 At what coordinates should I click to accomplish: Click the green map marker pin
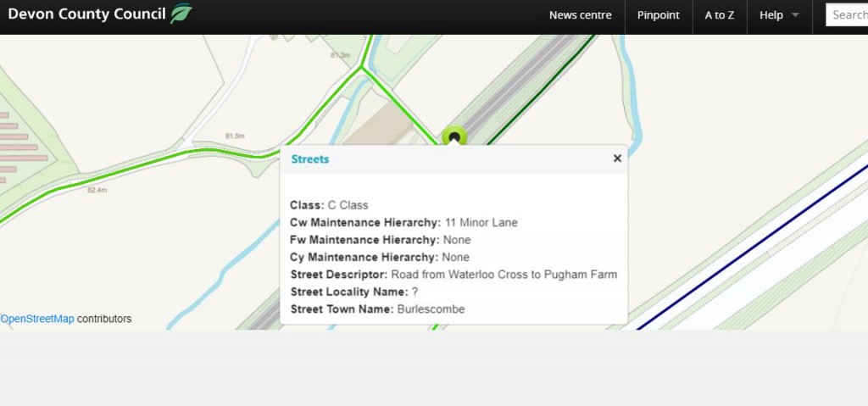(x=454, y=137)
